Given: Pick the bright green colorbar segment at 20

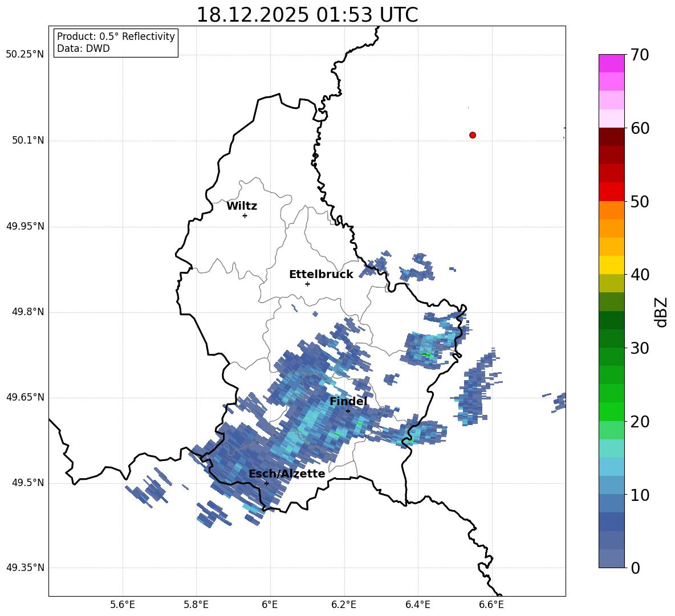Looking at the screenshot, I should point(611,411).
